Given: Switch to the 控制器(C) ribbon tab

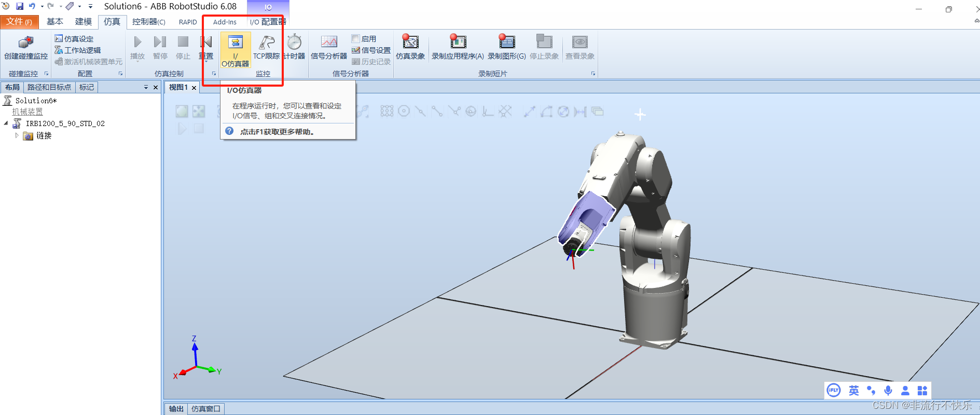Looking at the screenshot, I should [149, 22].
